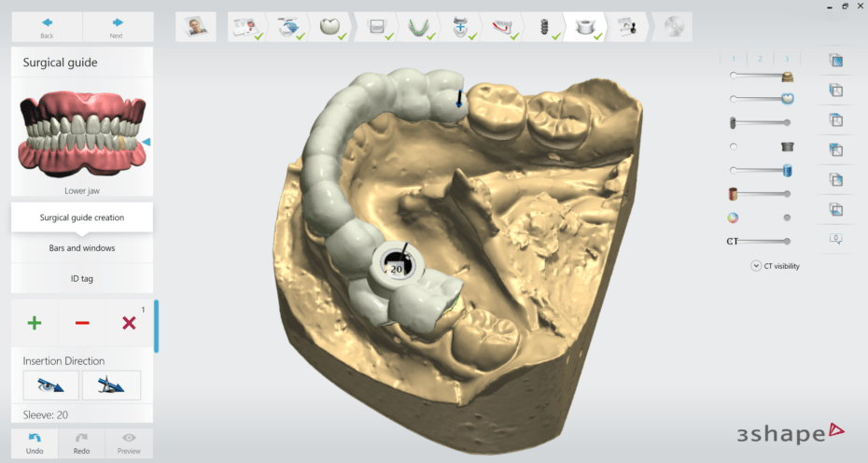868x463 pixels.
Task: Toggle color map visibility dot
Action: [787, 217]
